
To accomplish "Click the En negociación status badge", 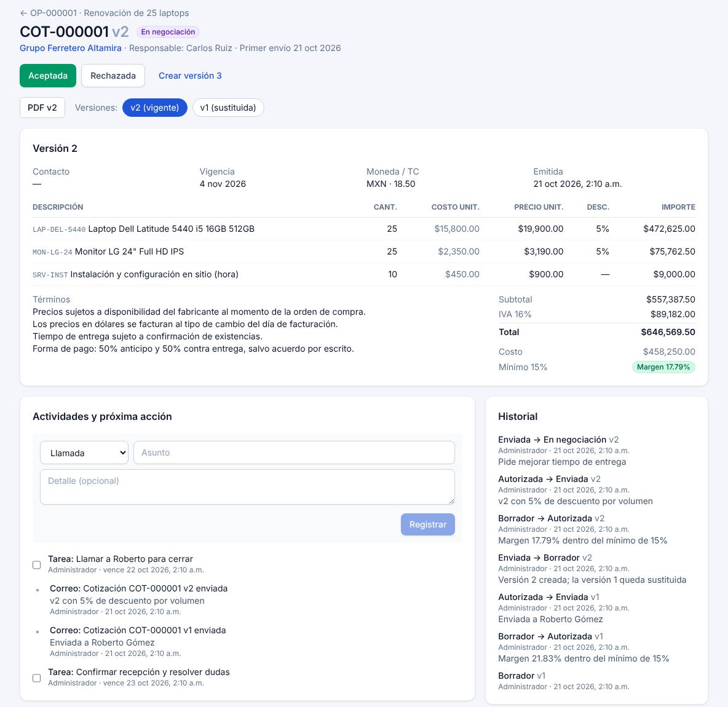I will [x=168, y=32].
